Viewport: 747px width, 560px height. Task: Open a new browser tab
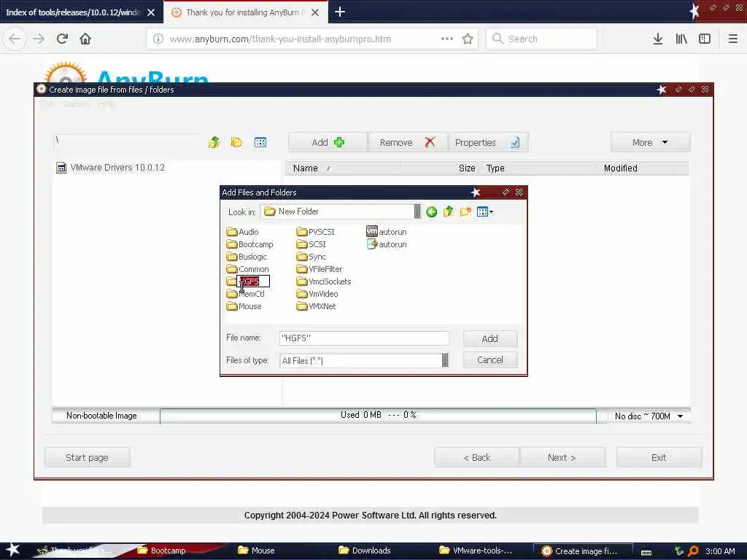[x=340, y=12]
